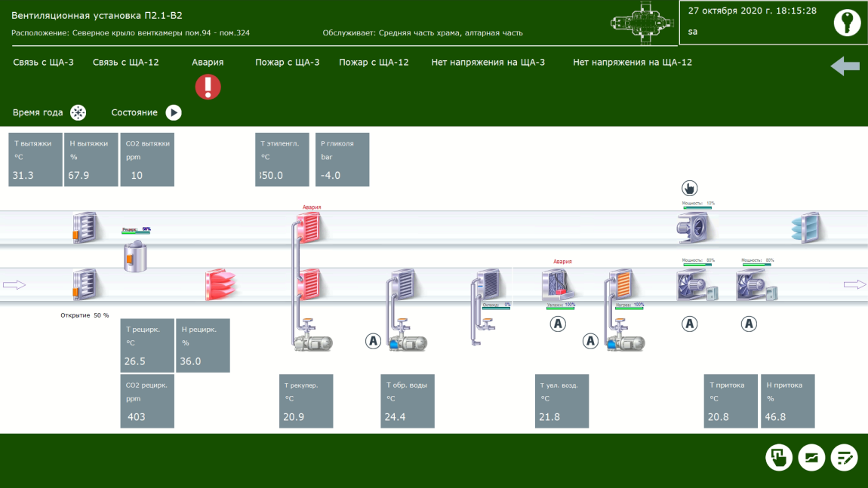868x488 pixels.
Task: Open the trends chart button
Action: pos(811,457)
